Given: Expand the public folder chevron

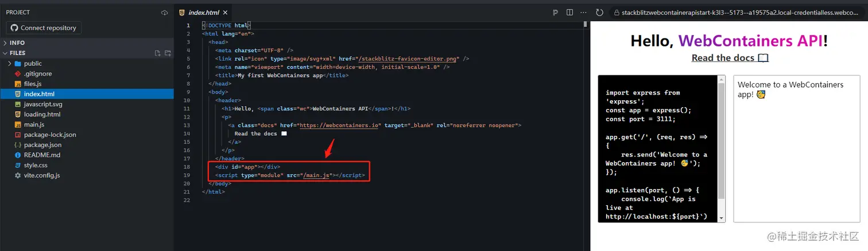Looking at the screenshot, I should 10,64.
